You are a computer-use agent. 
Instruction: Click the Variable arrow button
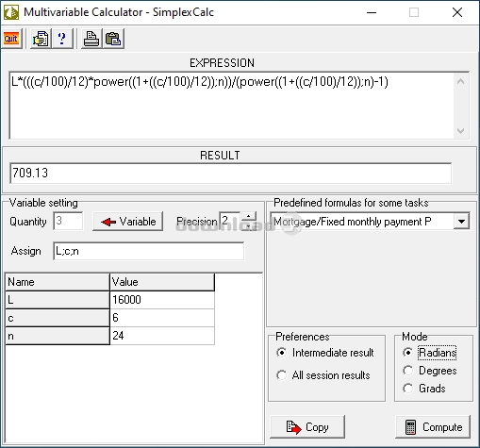point(128,222)
